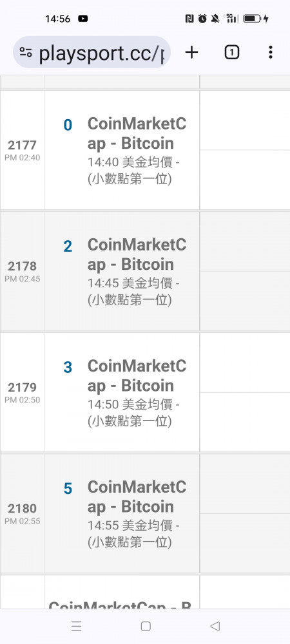
Task: Select game number 2178 cell
Action: 22,271
